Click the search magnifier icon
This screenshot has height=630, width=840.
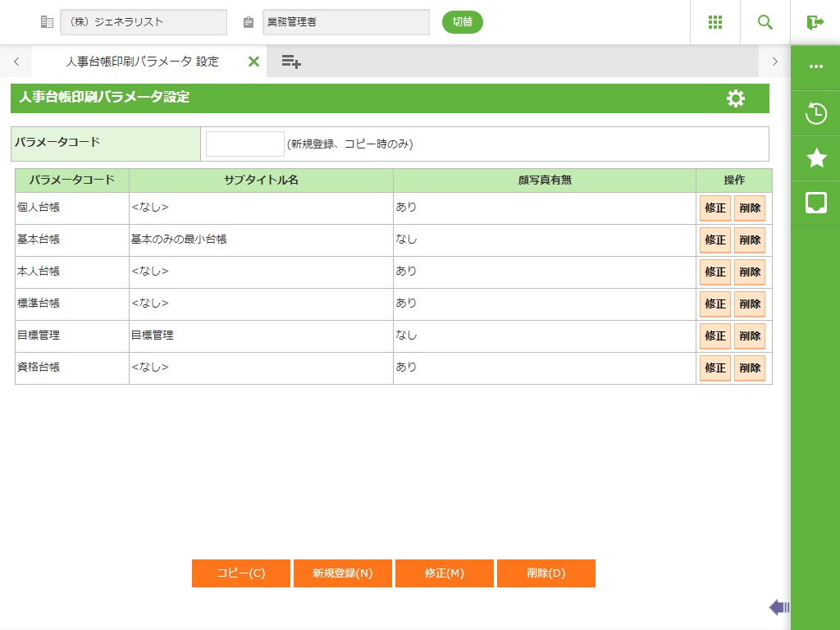click(x=765, y=22)
